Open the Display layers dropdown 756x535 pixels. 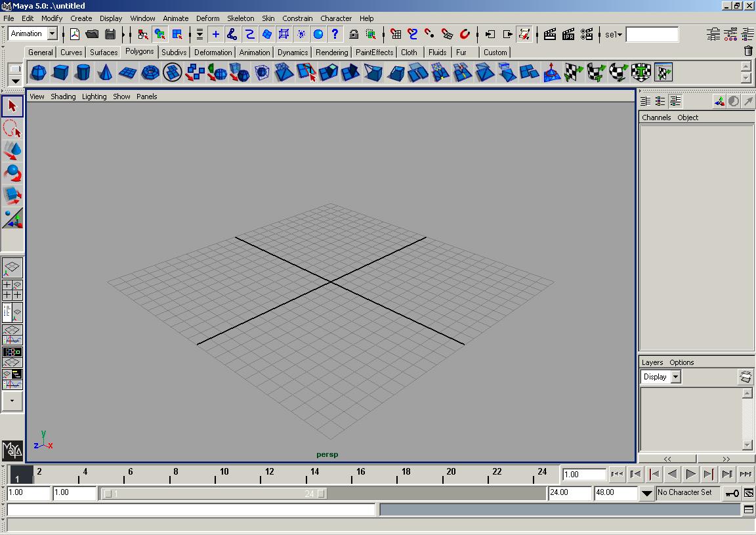(676, 377)
